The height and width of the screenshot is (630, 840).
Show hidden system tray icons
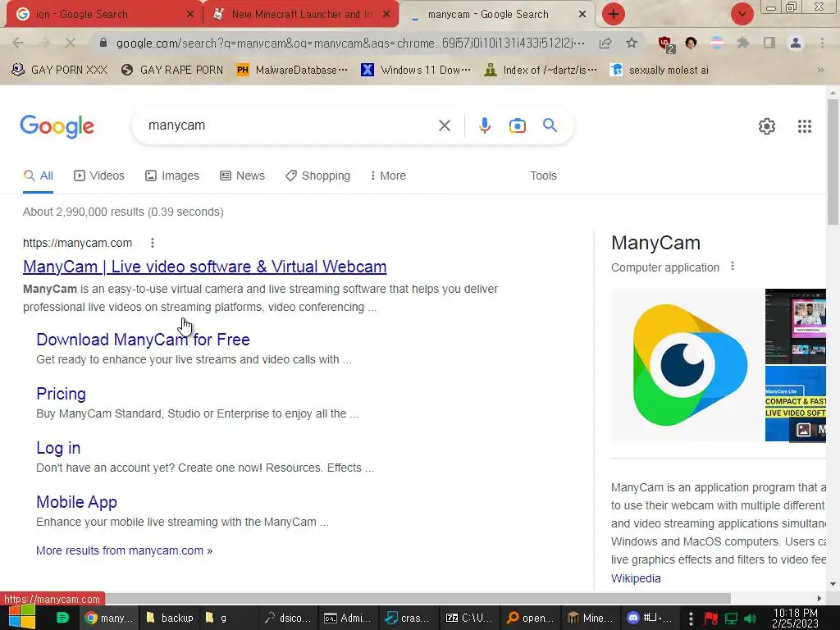691,619
